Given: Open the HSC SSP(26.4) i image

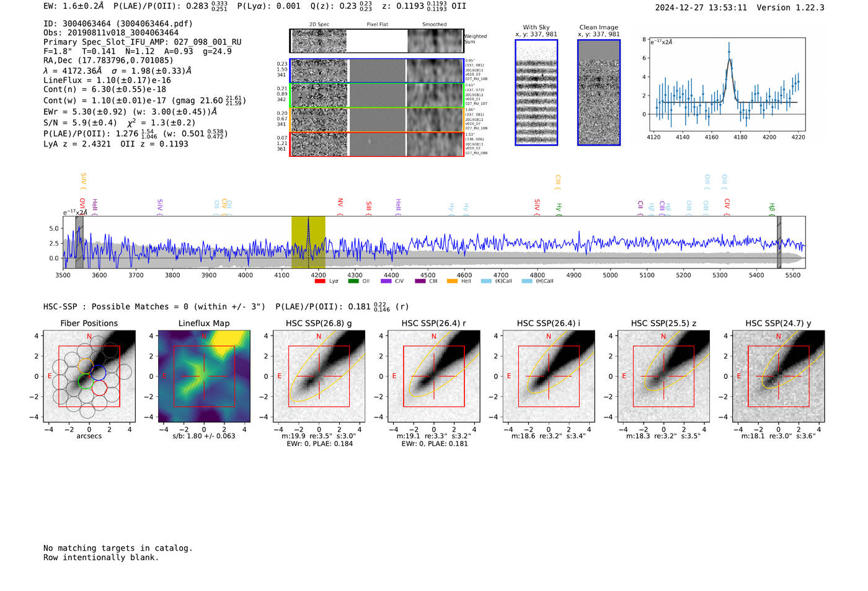Looking at the screenshot, I should (549, 376).
